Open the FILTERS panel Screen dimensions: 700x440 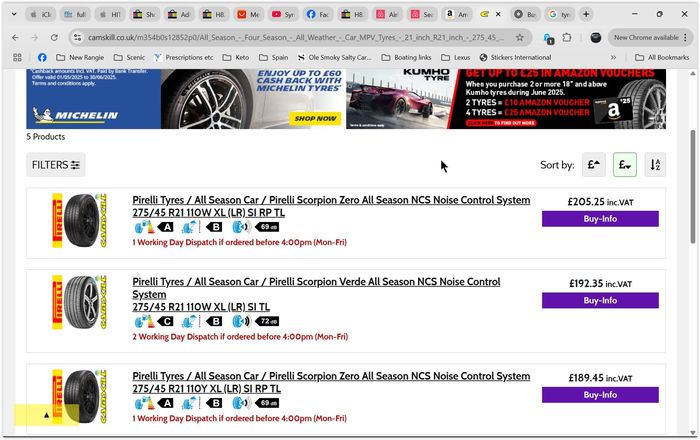point(56,165)
